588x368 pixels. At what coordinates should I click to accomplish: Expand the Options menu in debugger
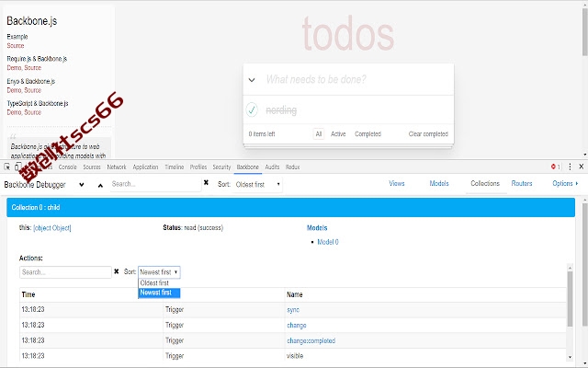[565, 183]
